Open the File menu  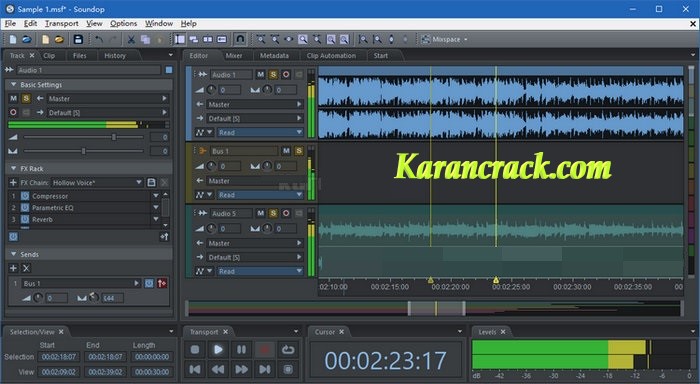(10, 24)
